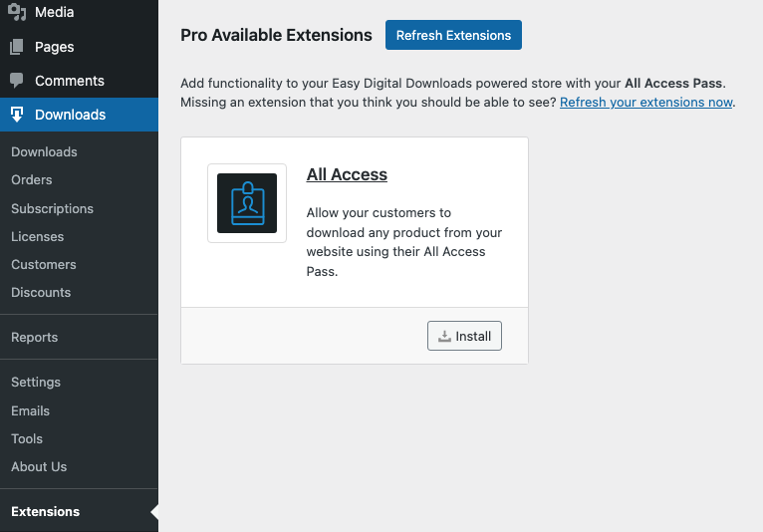Select Licenses from the sidebar
Image resolution: width=763 pixels, height=532 pixels.
point(37,237)
